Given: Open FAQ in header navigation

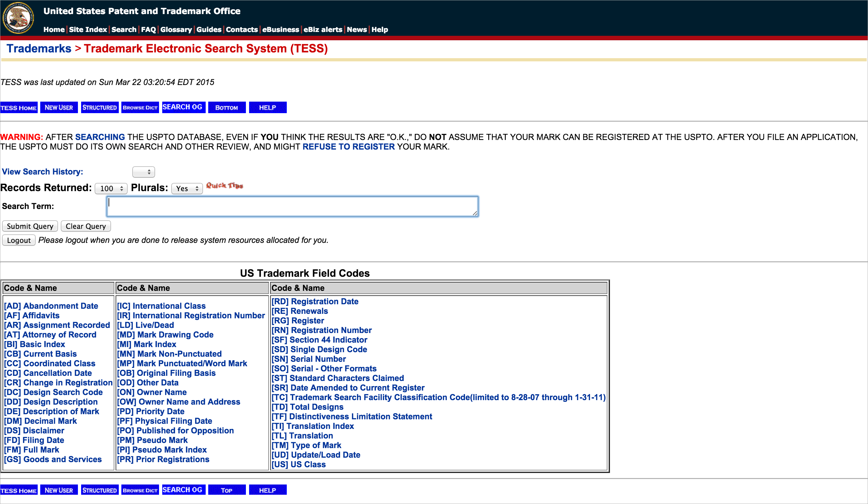Looking at the screenshot, I should pos(148,30).
